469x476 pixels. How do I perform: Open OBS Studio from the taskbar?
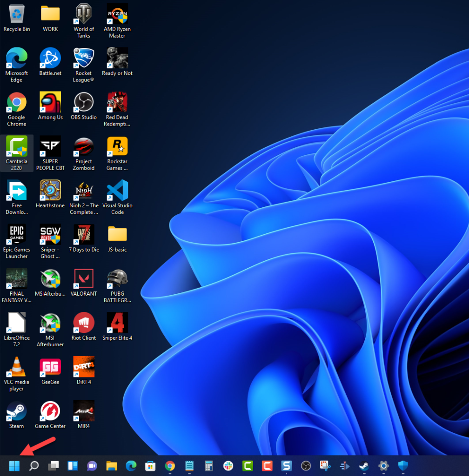coord(306,465)
